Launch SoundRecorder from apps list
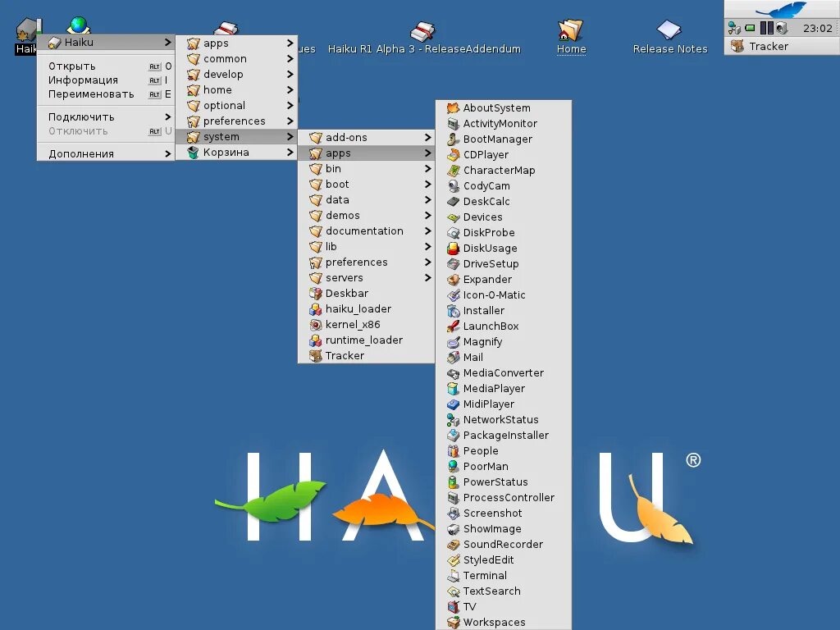Screen dimensions: 840x630 (x=504, y=545)
